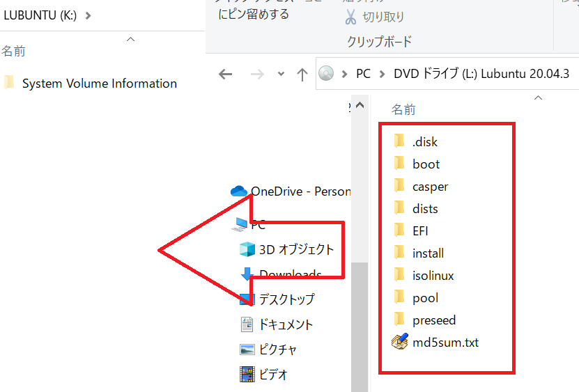Click the ドキュメント document icon

pyautogui.click(x=247, y=324)
